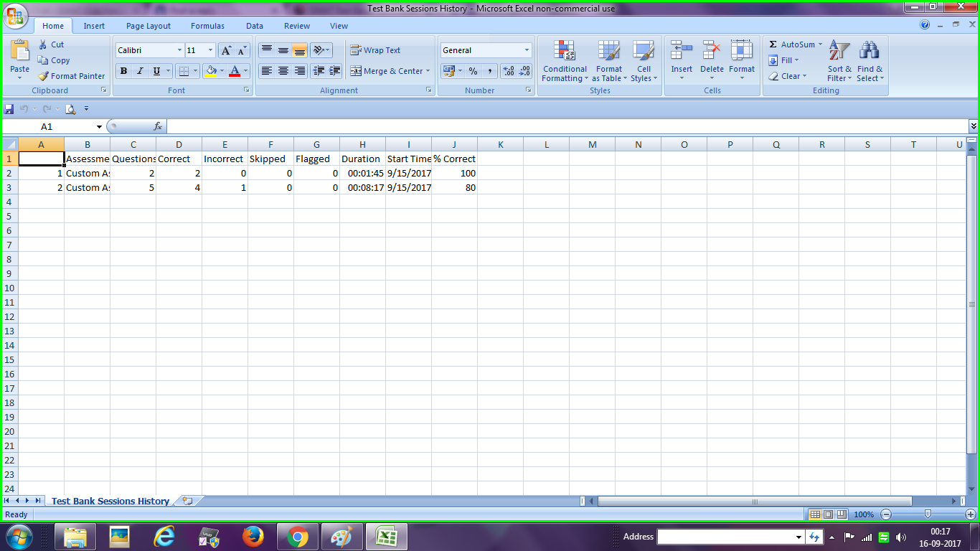Toggle bottom vertical alignment
Screen dimensions: 980x551
click(300, 50)
